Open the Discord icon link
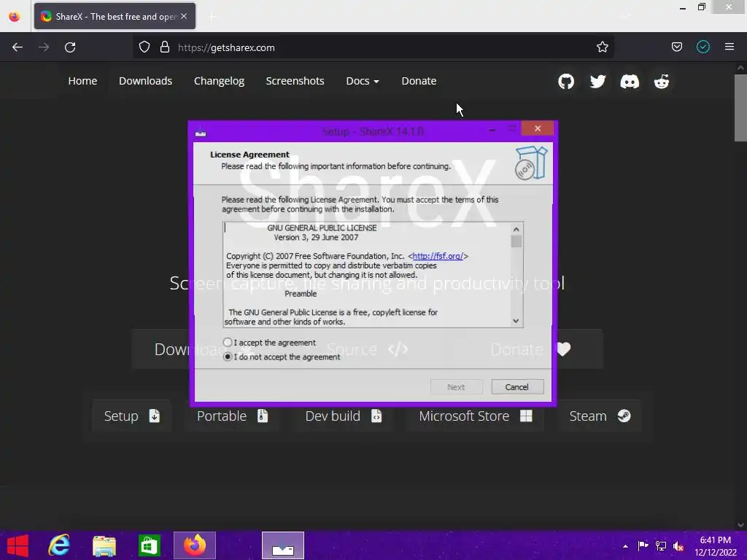This screenshot has height=560, width=747. tap(630, 82)
